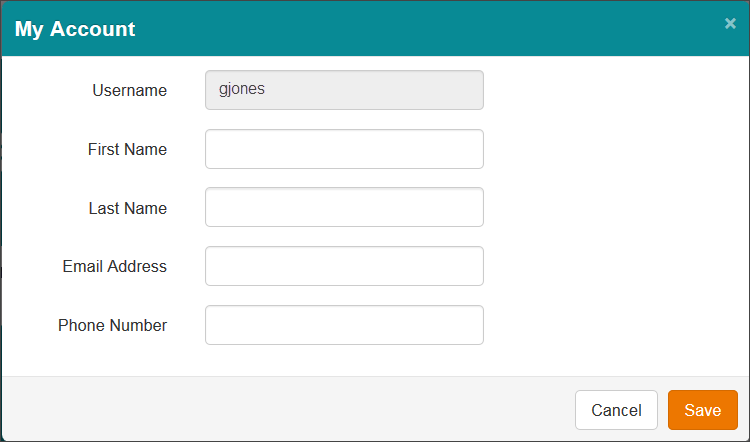Click the Last Name label
The width and height of the screenshot is (750, 442).
click(128, 208)
